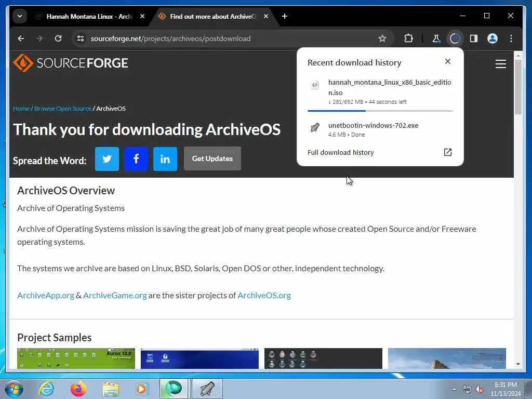View site information icon in address bar
The image size is (532, 399).
pos(81,38)
